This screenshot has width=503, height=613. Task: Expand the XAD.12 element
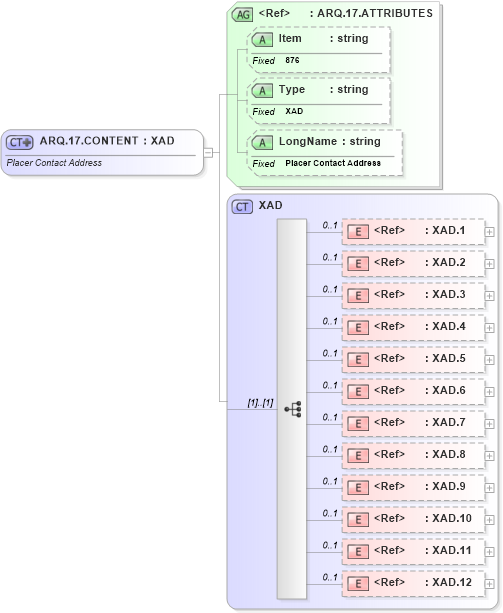coord(489,584)
